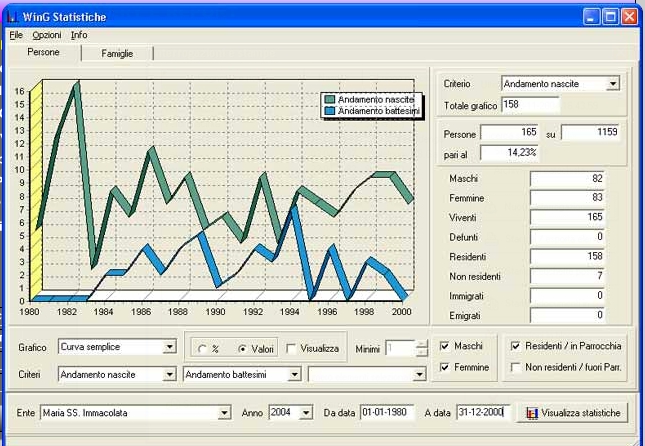Click the blue Andamento battesimi legend swatch
The image size is (645, 446).
(329, 111)
